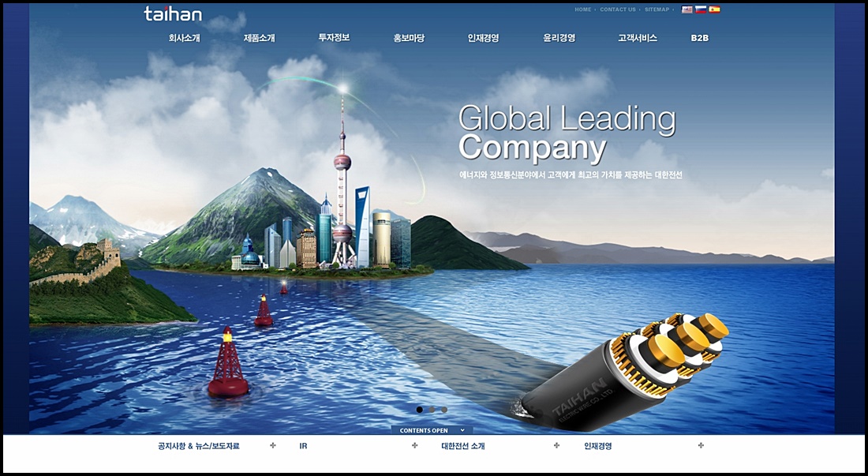Expand plus icon beside 대한전선 소개

coord(556,445)
